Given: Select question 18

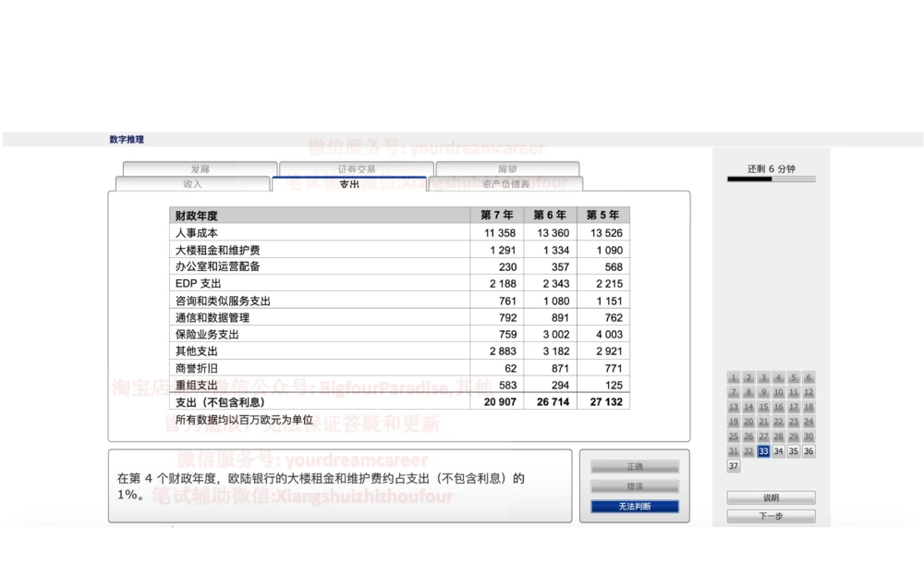Looking at the screenshot, I should pos(807,407).
